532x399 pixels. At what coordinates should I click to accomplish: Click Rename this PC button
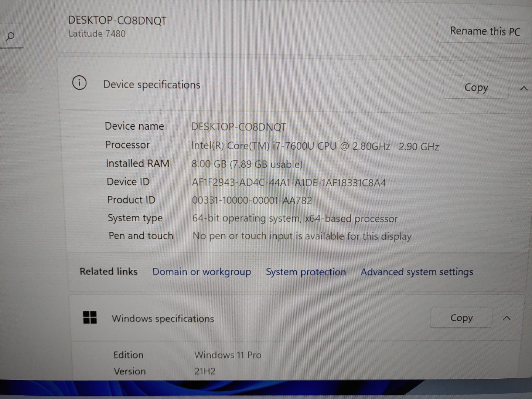pos(485,31)
